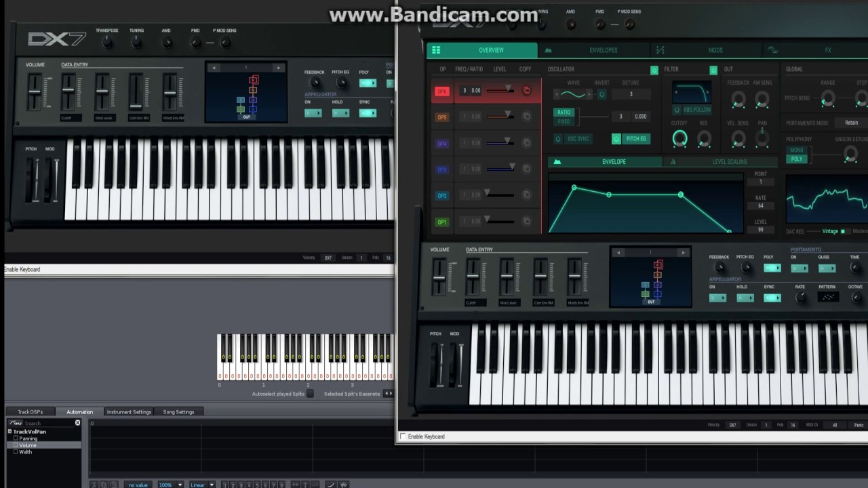Screen dimensions: 868x488
Task: Click the copy icon in the OP4 row
Action: point(526,143)
